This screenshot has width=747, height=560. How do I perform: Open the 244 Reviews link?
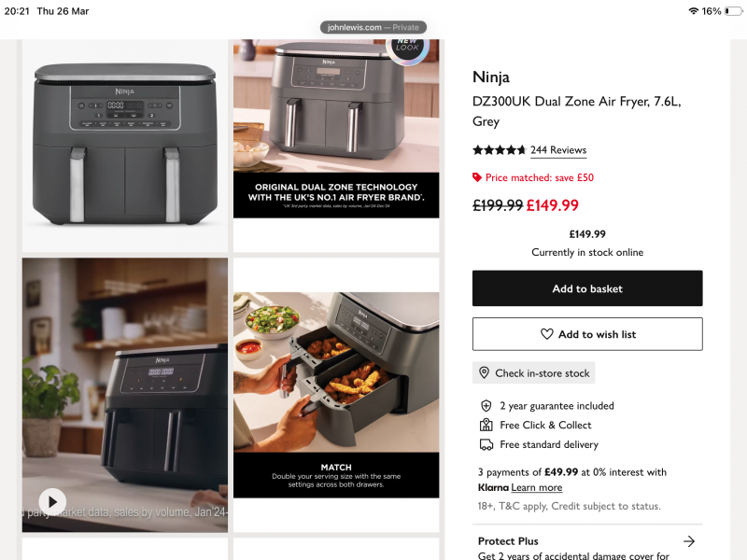pos(558,150)
